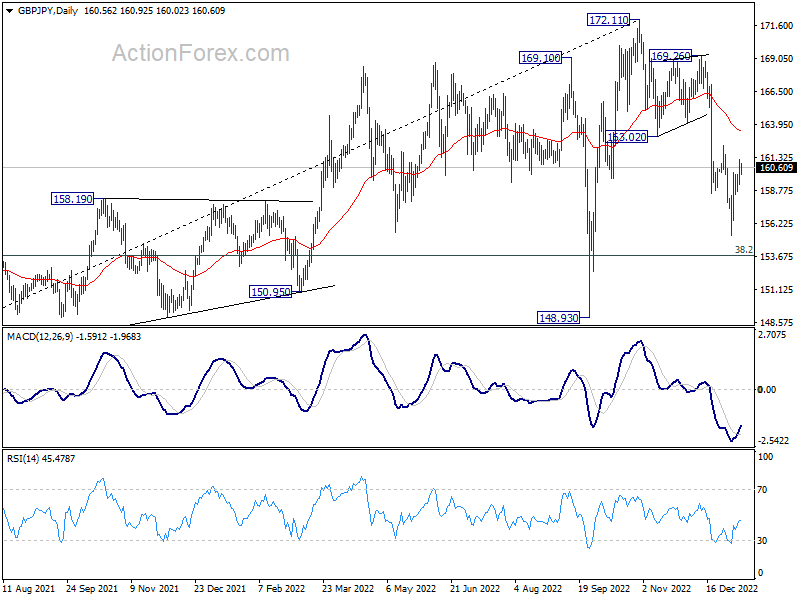Click the 169.260 price label

coord(670,56)
